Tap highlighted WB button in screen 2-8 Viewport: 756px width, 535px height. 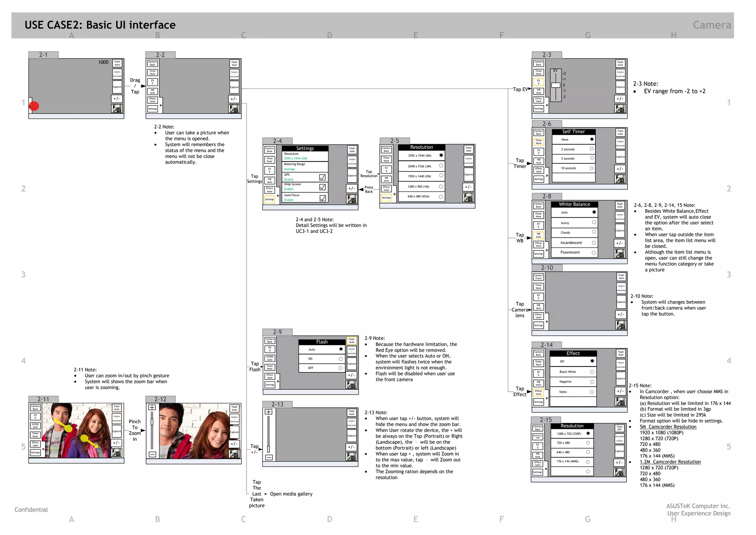point(538,235)
